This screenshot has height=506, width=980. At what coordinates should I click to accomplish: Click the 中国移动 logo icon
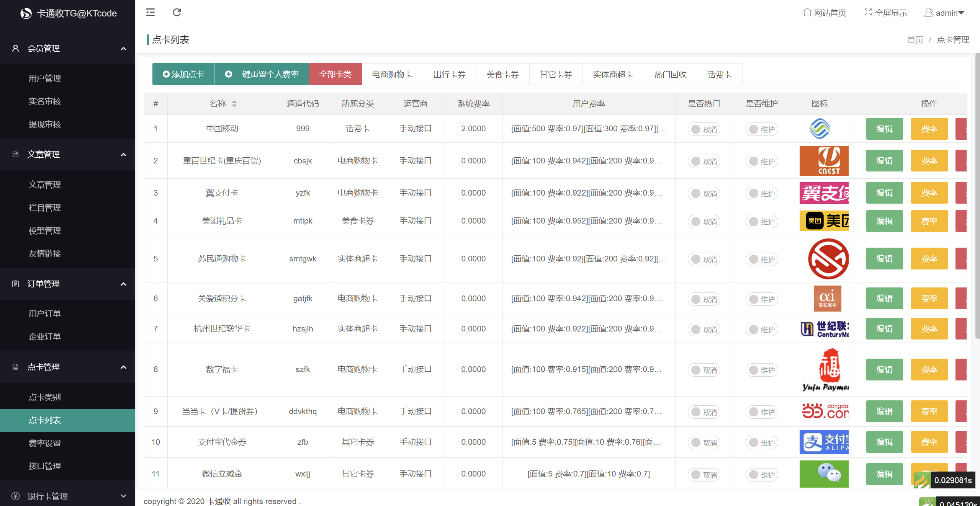click(x=820, y=129)
